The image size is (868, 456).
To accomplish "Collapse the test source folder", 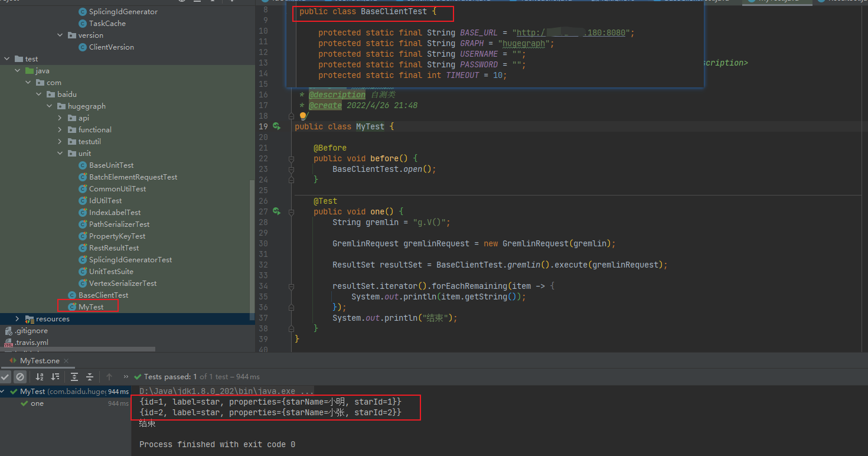I will [x=7, y=58].
